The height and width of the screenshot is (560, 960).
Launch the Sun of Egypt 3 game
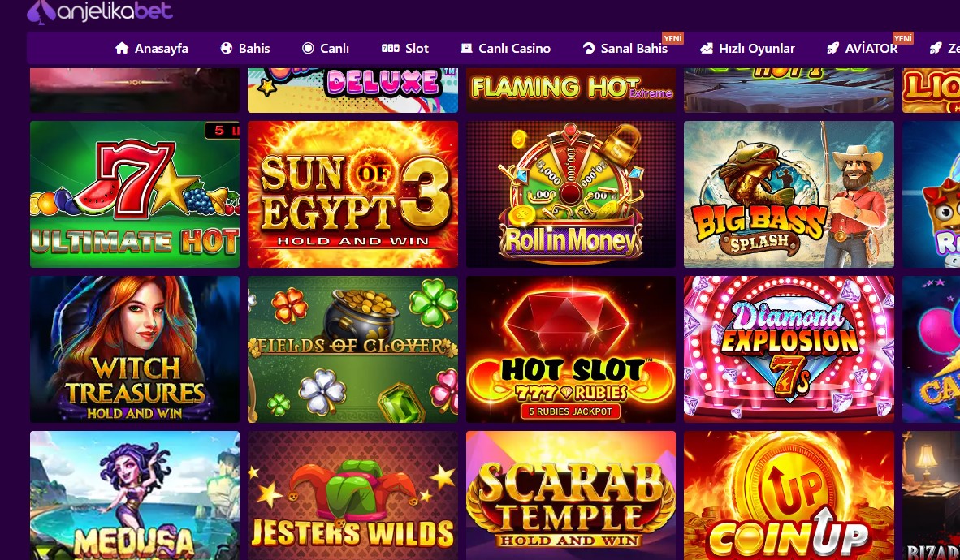(x=352, y=194)
